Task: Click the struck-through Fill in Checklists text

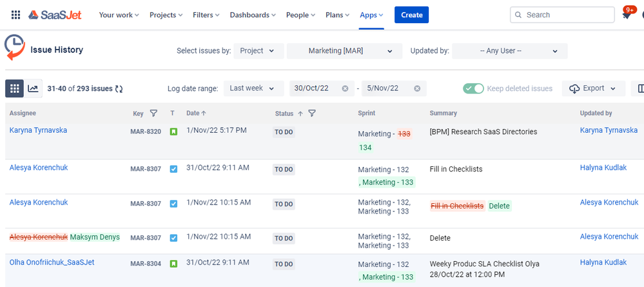Action: (457, 206)
